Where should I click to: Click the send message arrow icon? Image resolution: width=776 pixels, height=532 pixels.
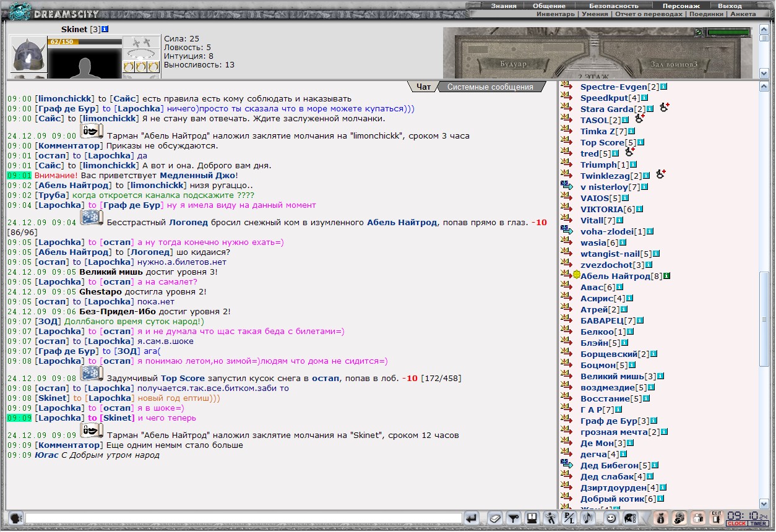(471, 518)
